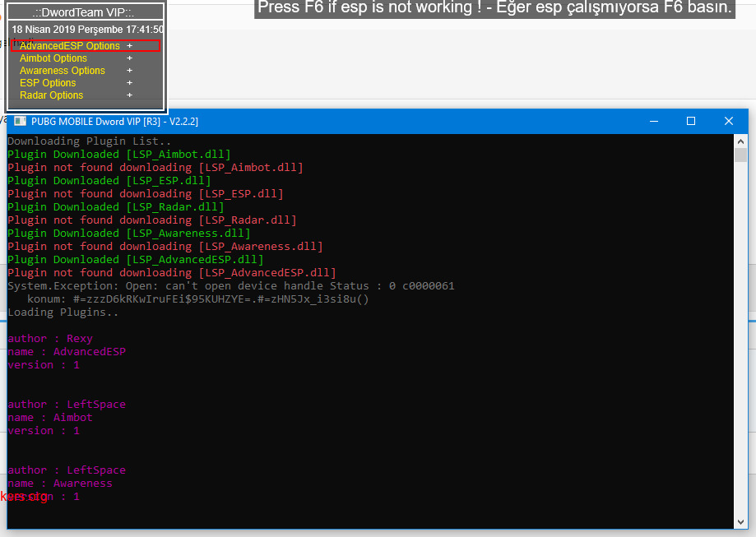This screenshot has width=756, height=537.
Task: Click 'Plugin not found downloading [LSP_Radar.dll]' line
Action: point(152,220)
